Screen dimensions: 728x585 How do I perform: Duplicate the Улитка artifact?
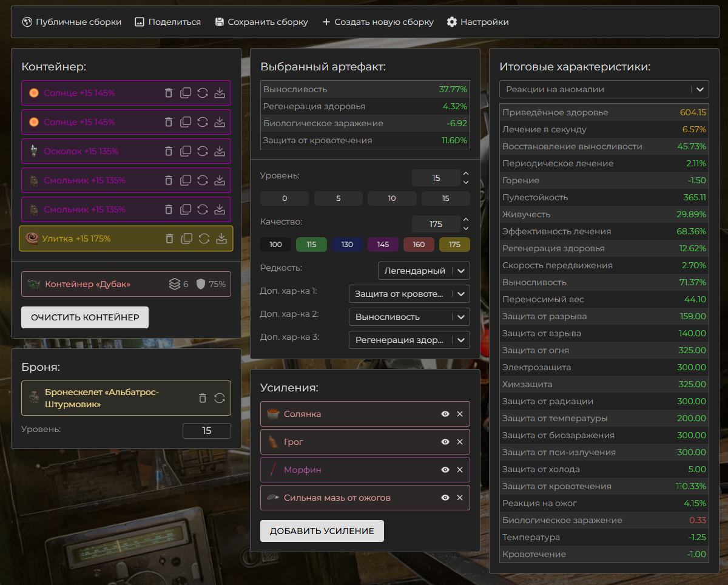(x=187, y=238)
